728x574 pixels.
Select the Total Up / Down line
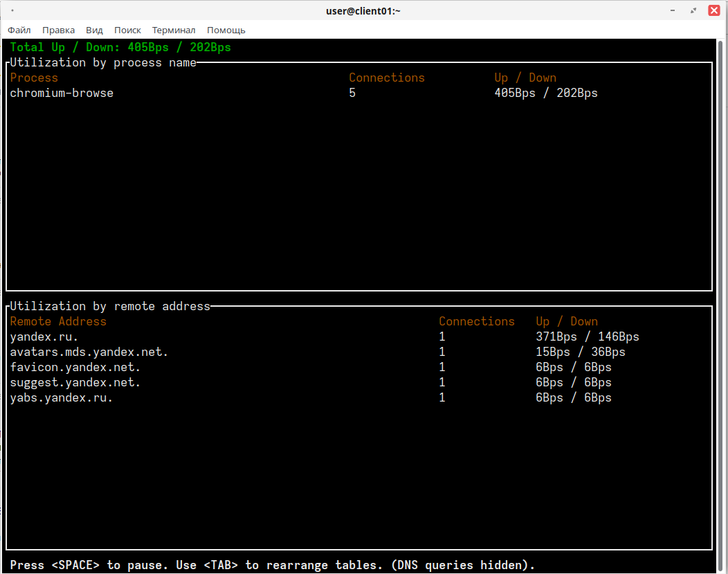120,47
